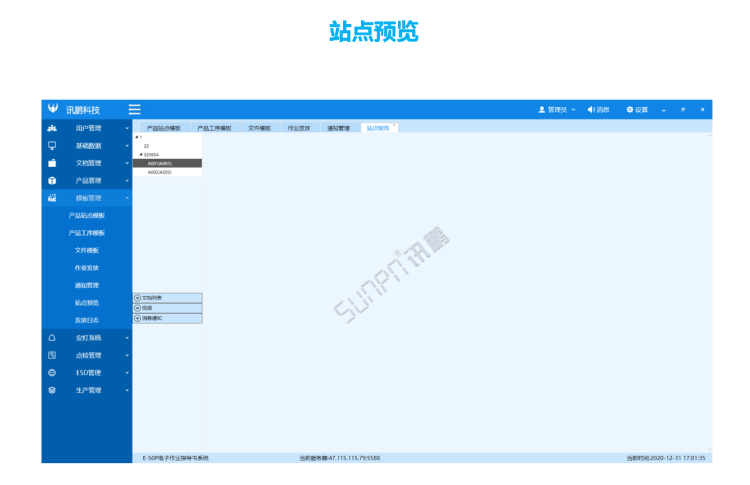The image size is (750, 485).
Task: Select tree item A001(A001)
Action: 167,163
